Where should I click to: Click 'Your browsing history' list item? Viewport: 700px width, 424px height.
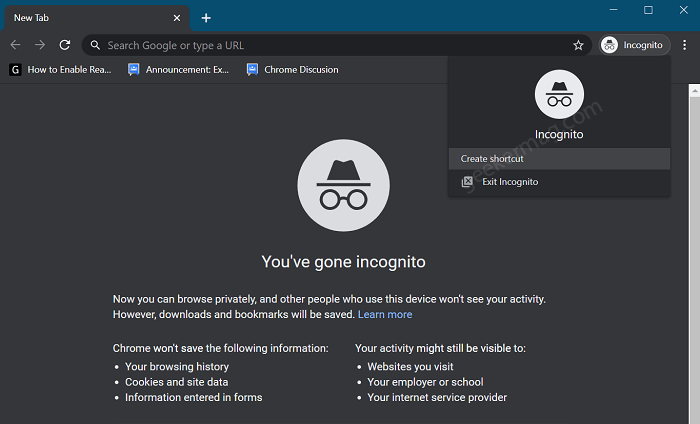tap(177, 367)
